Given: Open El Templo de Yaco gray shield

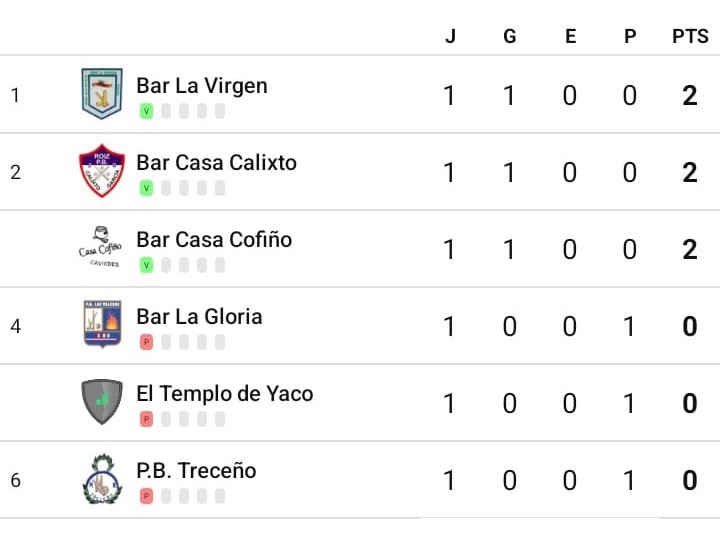Looking at the screenshot, I should pyautogui.click(x=102, y=401).
